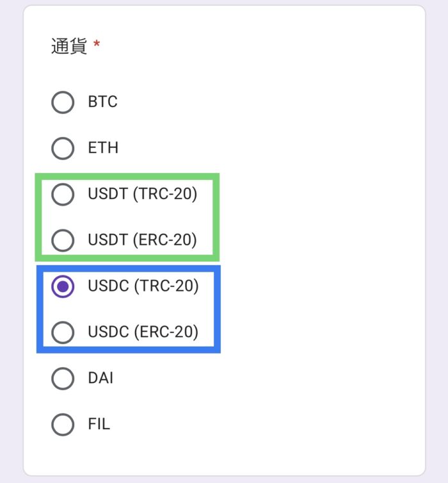Click the USDC (ERC-20) label text
This screenshot has width=448, height=483.
pos(143,332)
